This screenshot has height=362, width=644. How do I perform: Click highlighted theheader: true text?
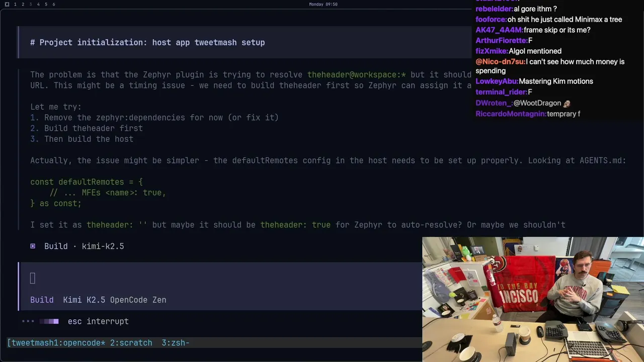(295, 225)
